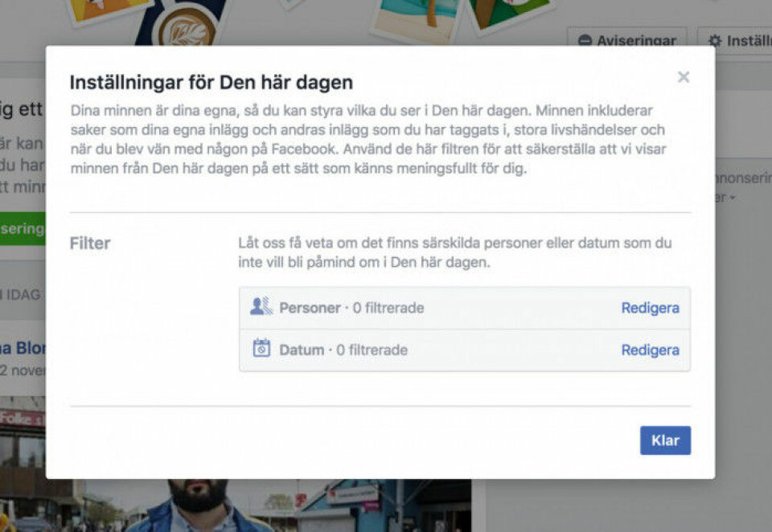Click the Inställningar button label text
Viewport: 772px width, 532px height.
(x=748, y=40)
